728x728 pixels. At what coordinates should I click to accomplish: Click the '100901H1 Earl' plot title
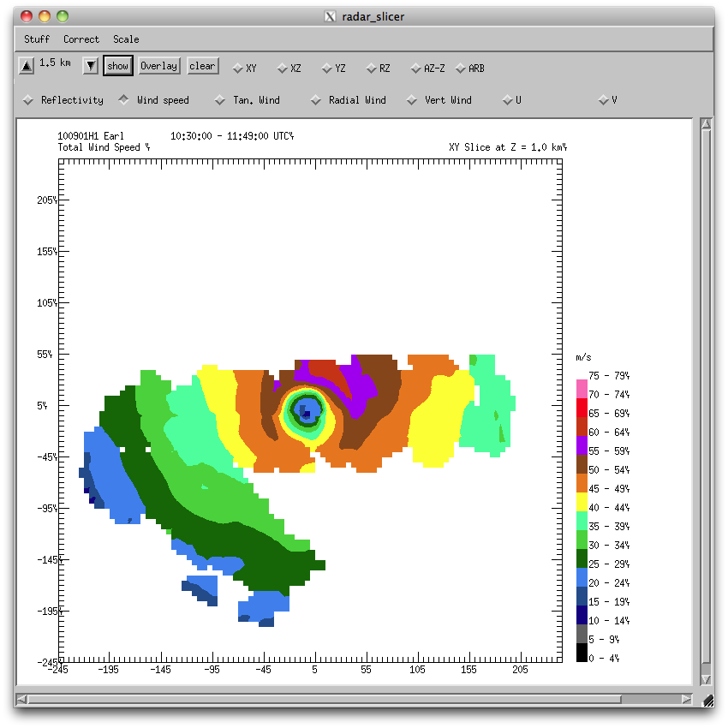coord(91,136)
